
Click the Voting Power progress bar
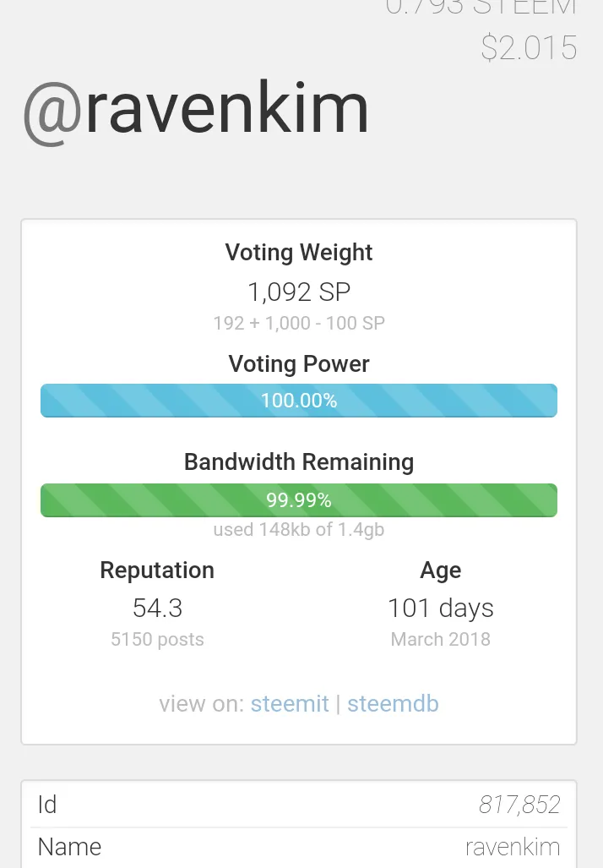299,401
